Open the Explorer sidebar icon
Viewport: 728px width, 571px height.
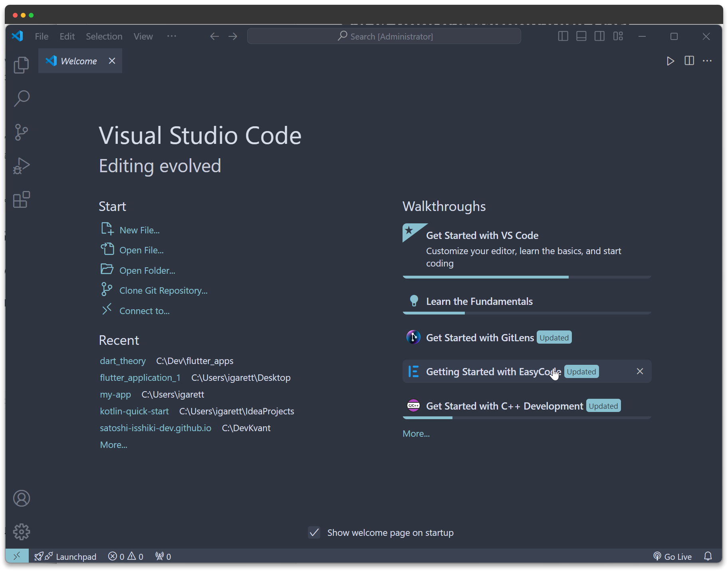(x=21, y=65)
